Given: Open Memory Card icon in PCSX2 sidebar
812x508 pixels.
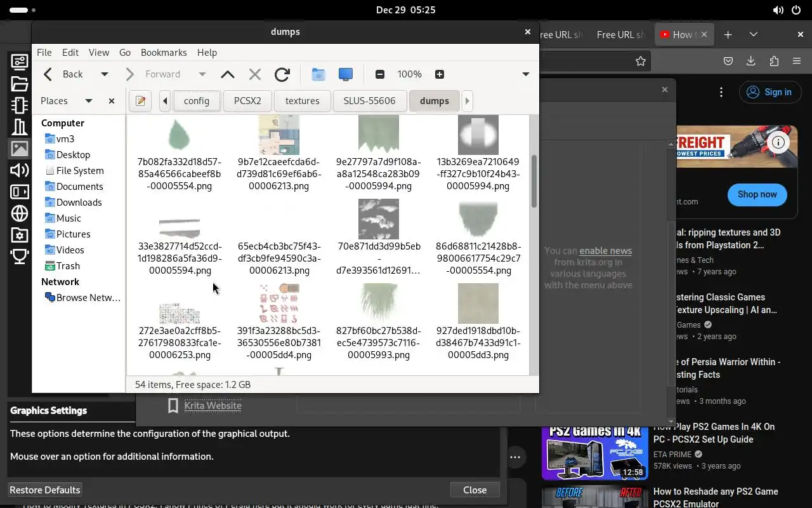Looking at the screenshot, I should coord(20,192).
